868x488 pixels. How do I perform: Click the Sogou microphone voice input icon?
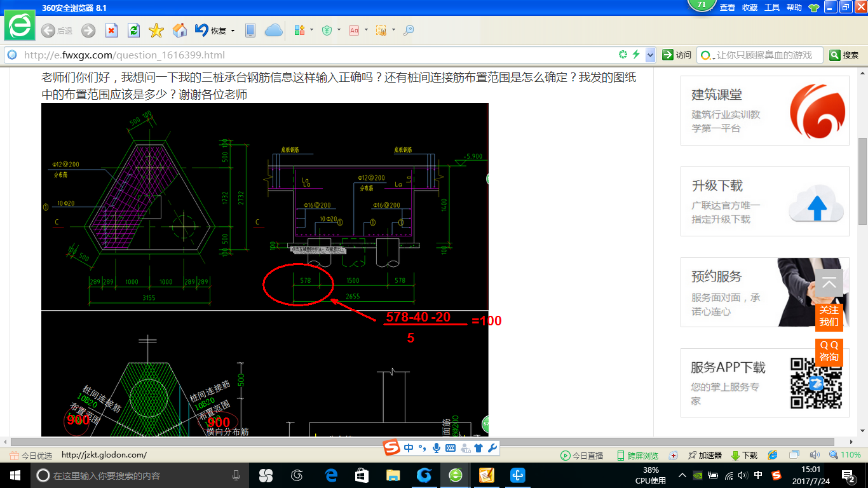click(437, 448)
